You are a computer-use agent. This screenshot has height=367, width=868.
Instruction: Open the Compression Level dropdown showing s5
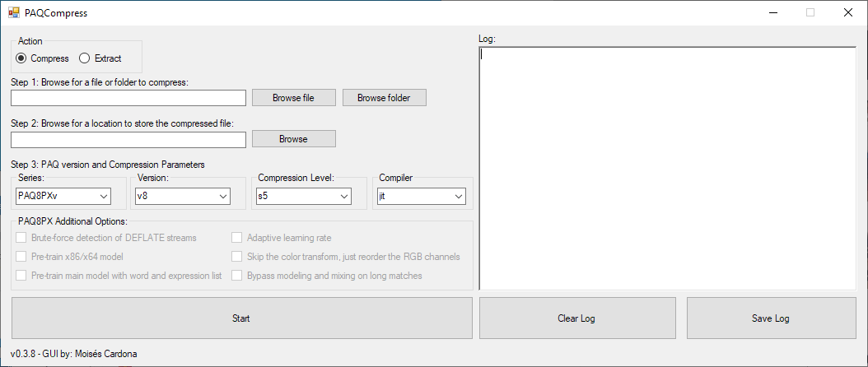pos(303,196)
